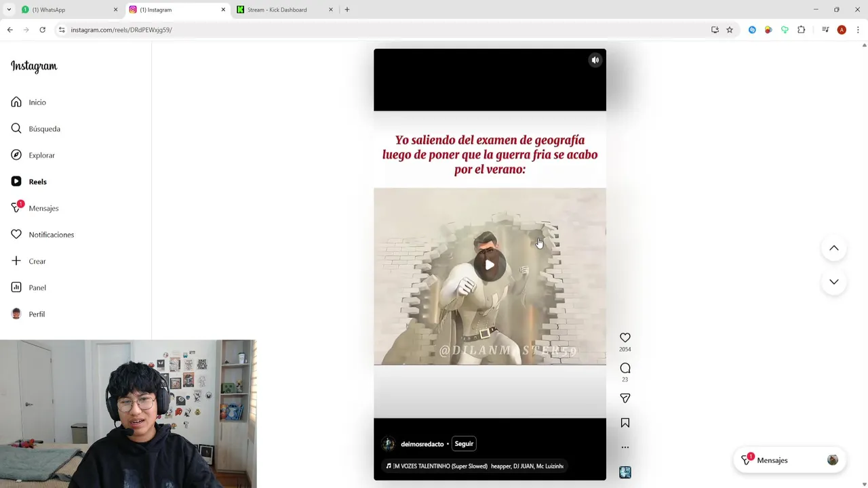Play the reel video
This screenshot has width=868, height=488.
click(x=490, y=265)
